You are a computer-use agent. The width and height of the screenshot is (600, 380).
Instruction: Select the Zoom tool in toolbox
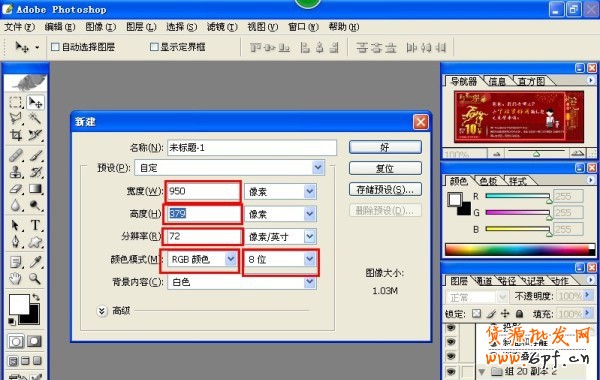[x=35, y=279]
